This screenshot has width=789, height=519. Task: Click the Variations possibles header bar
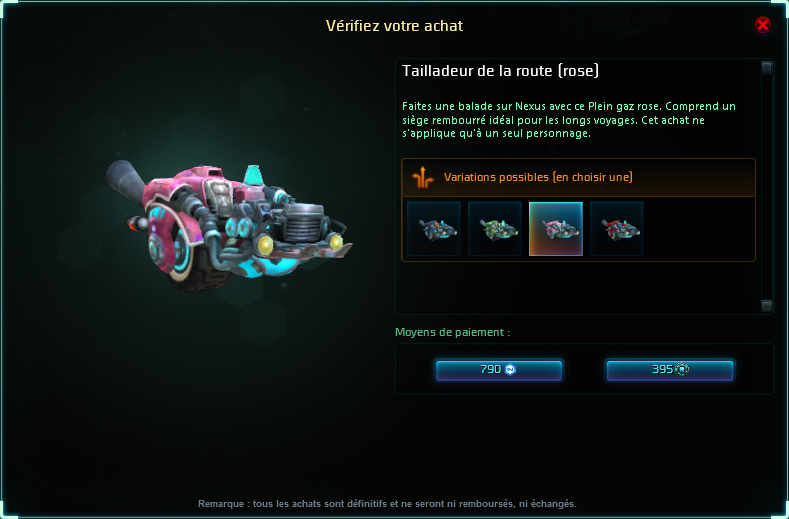tap(578, 178)
